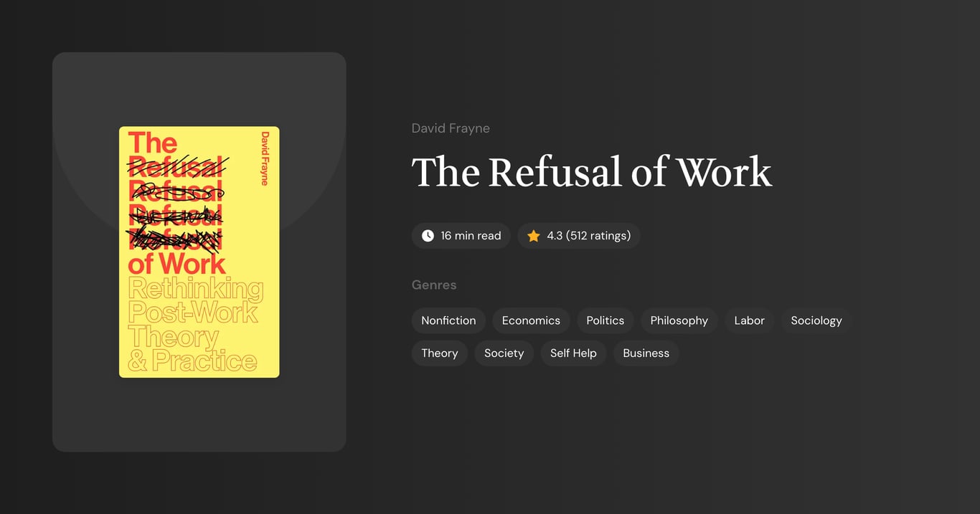Open the Politics genre
The height and width of the screenshot is (514, 980).
point(605,320)
